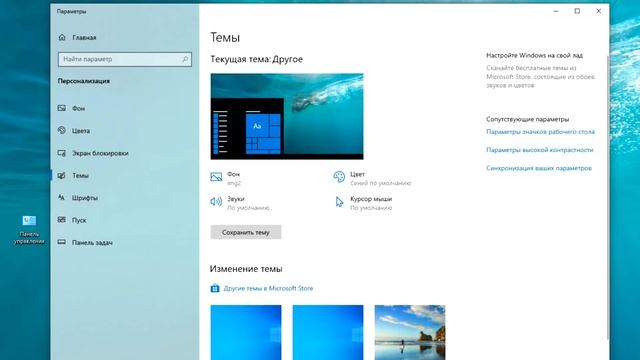Select the Экран блокировки icon
This screenshot has height=360, width=640.
(62, 153)
